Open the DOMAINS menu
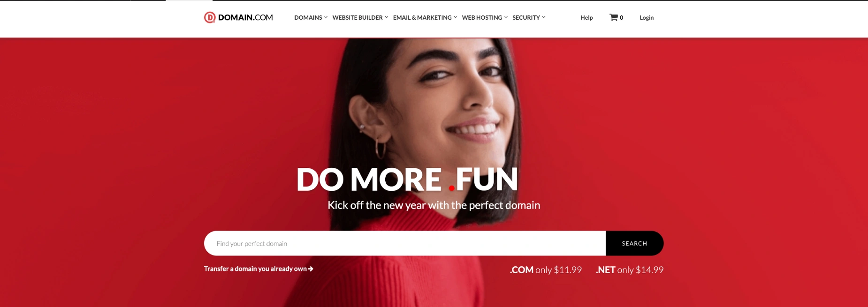The height and width of the screenshot is (307, 868). [x=308, y=17]
